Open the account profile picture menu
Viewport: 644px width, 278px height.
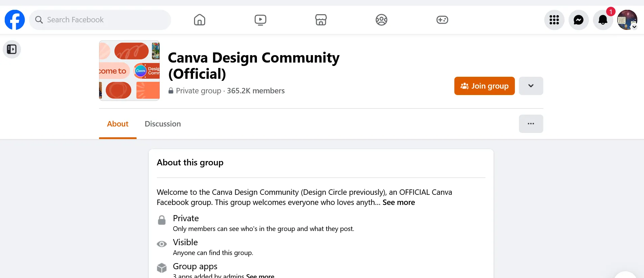click(627, 20)
